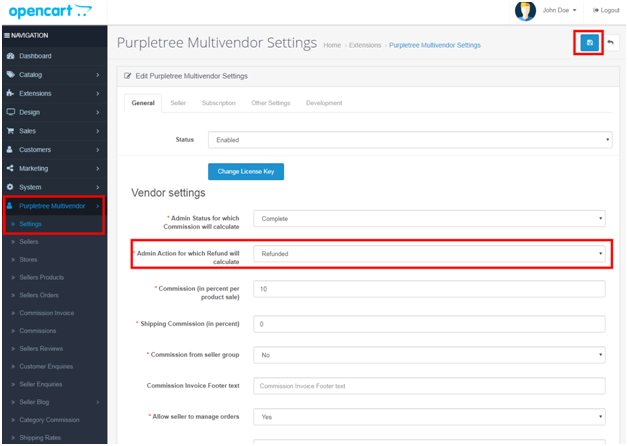Expand the Design menu chevron
Image resolution: width=628 pixels, height=446 pixels.
98,113
